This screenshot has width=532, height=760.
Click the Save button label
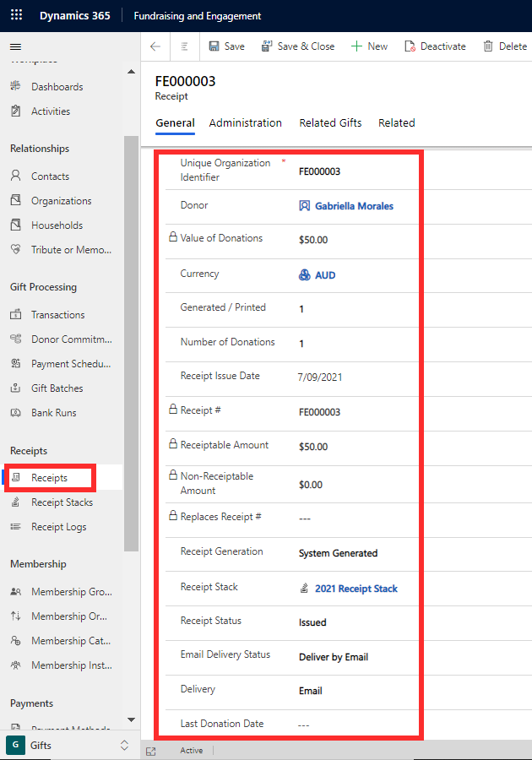point(234,46)
